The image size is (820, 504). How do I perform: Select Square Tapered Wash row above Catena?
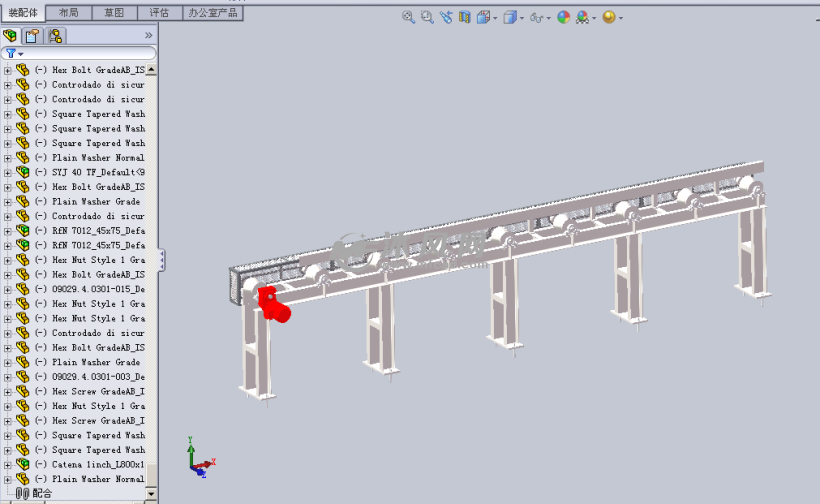point(90,450)
